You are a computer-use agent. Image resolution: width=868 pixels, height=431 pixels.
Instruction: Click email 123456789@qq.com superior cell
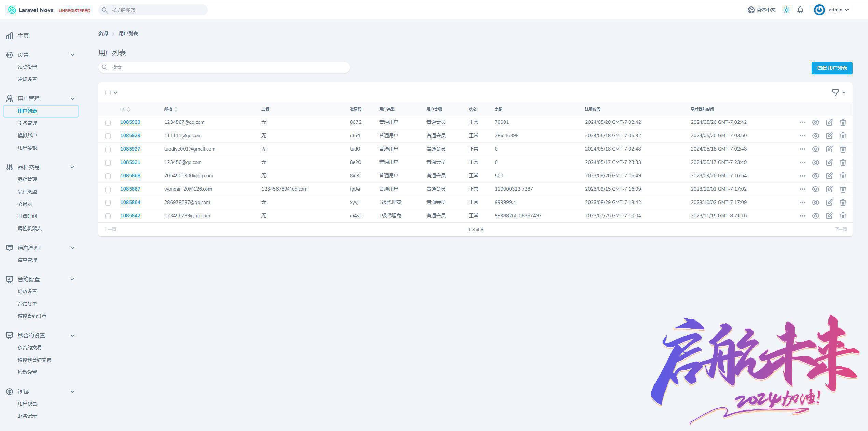[x=284, y=189]
